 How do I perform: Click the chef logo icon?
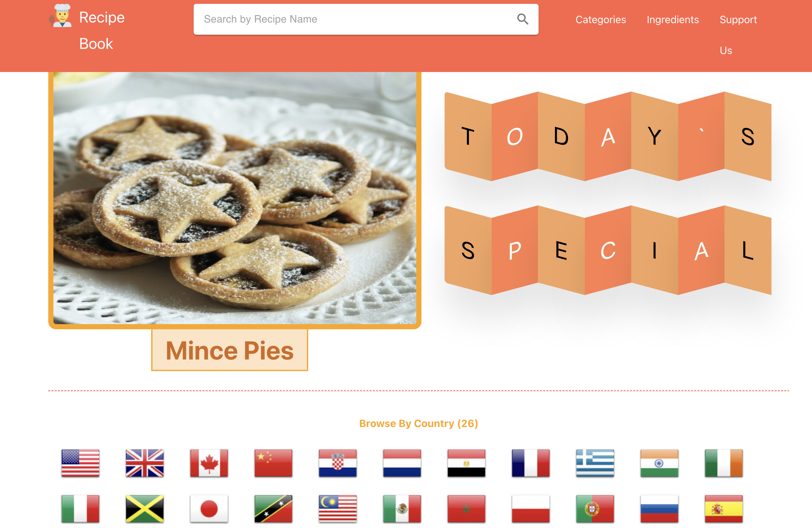tap(61, 16)
